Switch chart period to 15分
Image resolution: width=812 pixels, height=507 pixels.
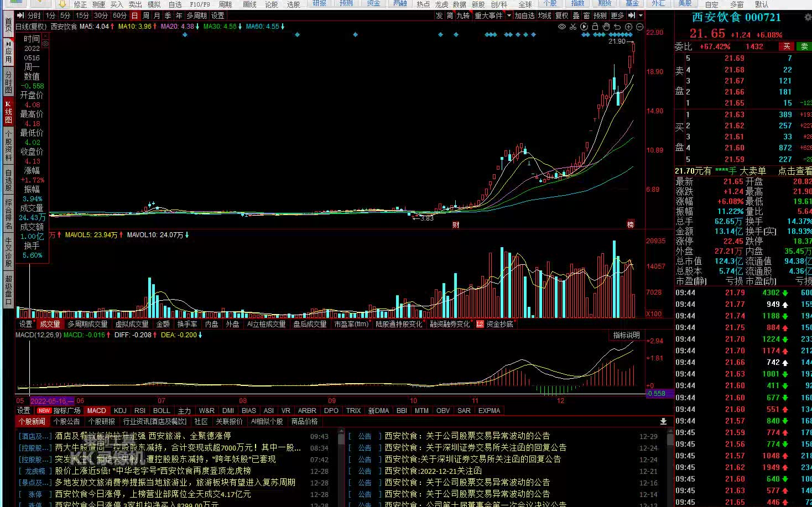(x=82, y=15)
